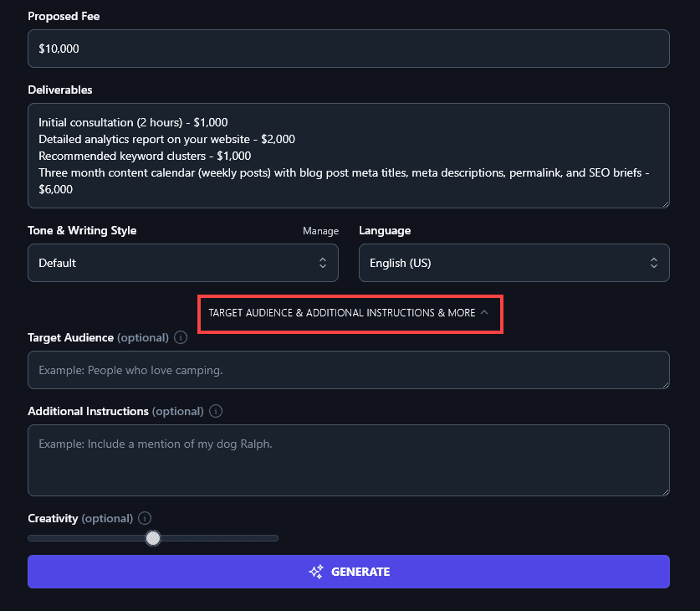Click the resize grip of the Deliverables box

[x=664, y=203]
